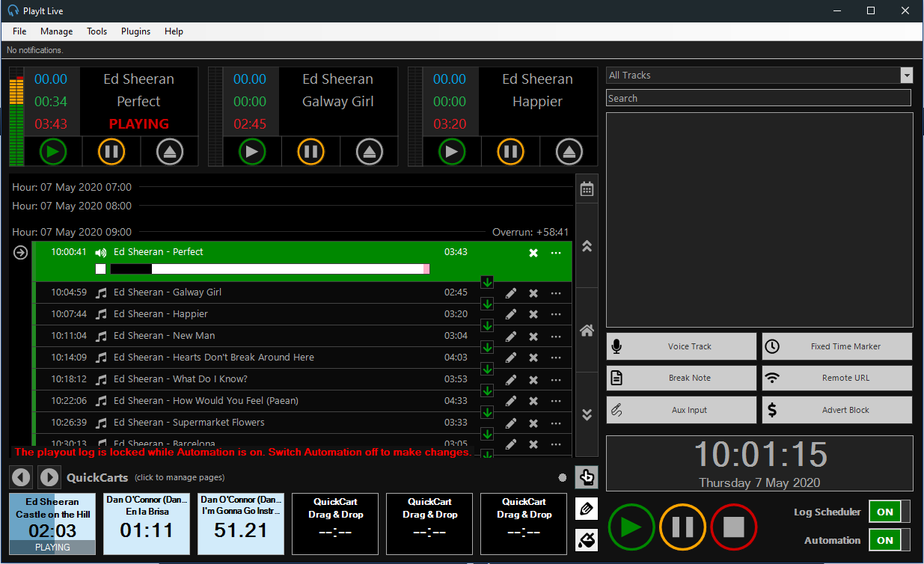Jump log down with double chevron
Image resolution: width=924 pixels, height=564 pixels.
pyautogui.click(x=587, y=414)
